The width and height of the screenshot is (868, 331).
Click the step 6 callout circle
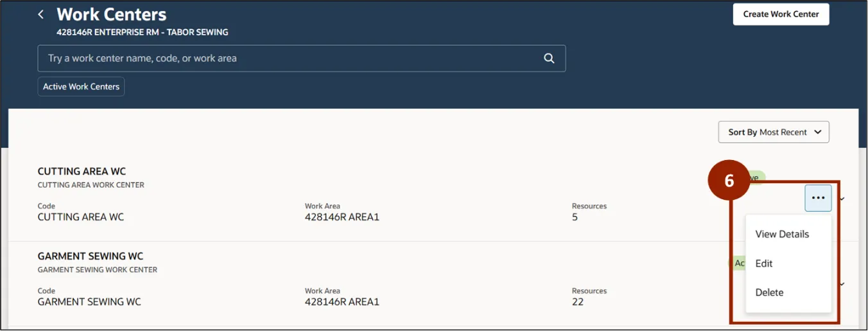click(x=729, y=181)
